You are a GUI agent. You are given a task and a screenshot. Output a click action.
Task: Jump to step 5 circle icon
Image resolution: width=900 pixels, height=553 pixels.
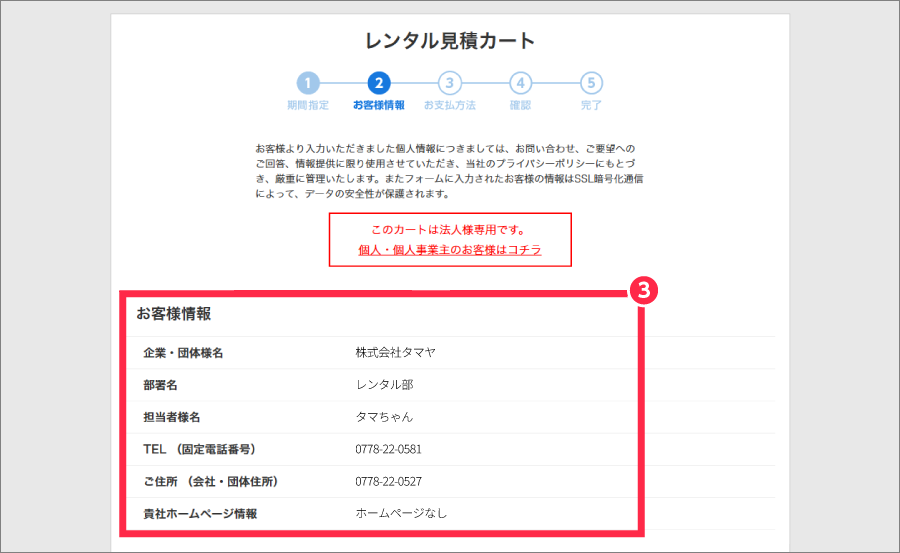591,83
